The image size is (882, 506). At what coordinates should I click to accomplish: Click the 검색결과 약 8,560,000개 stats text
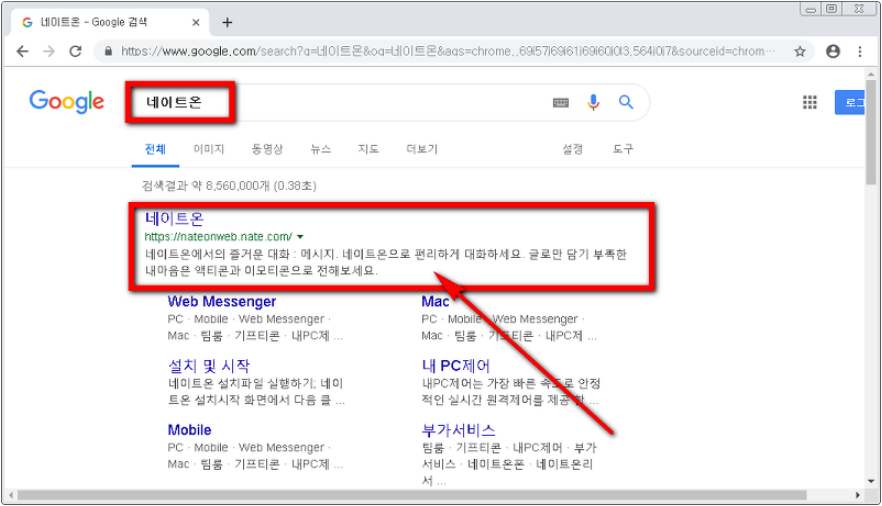tap(229, 186)
